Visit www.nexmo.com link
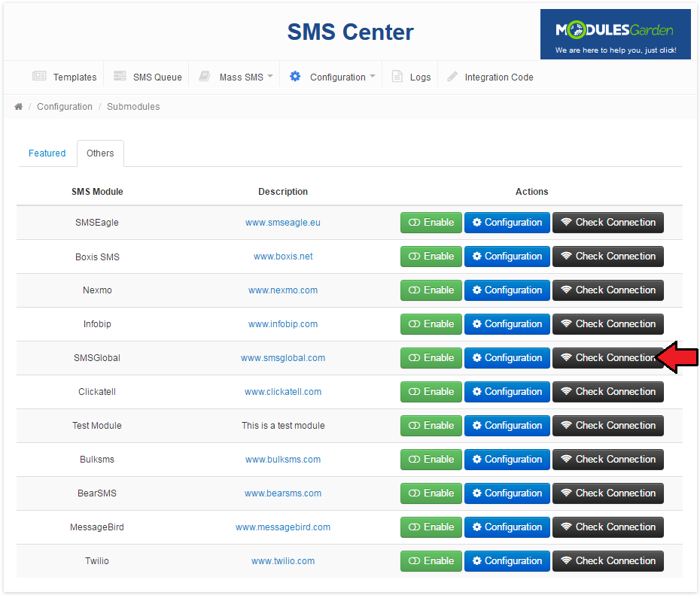Viewport: 700px width, 601px height. tap(283, 290)
